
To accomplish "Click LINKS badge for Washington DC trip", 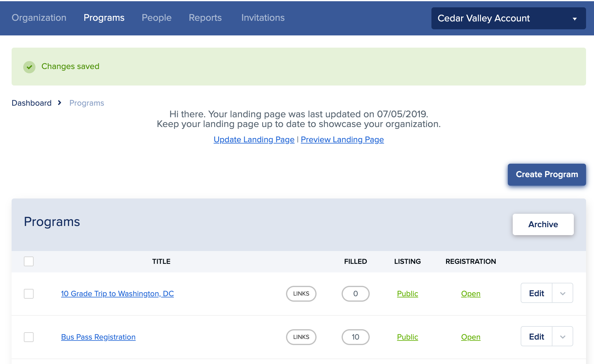I will pyautogui.click(x=301, y=293).
